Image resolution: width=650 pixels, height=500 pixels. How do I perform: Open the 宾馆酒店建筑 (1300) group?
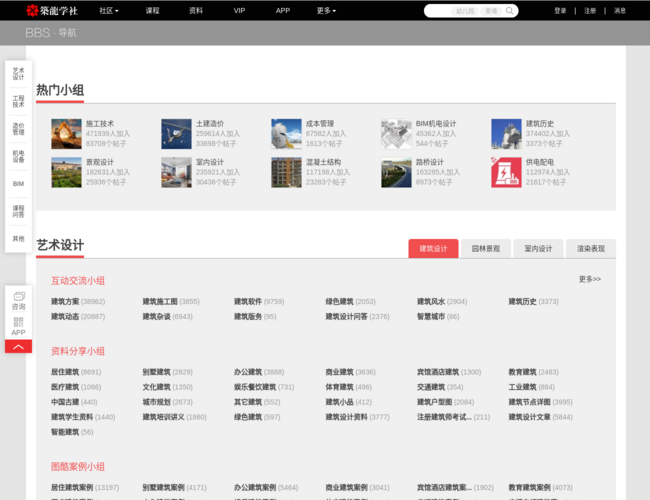tap(449, 372)
